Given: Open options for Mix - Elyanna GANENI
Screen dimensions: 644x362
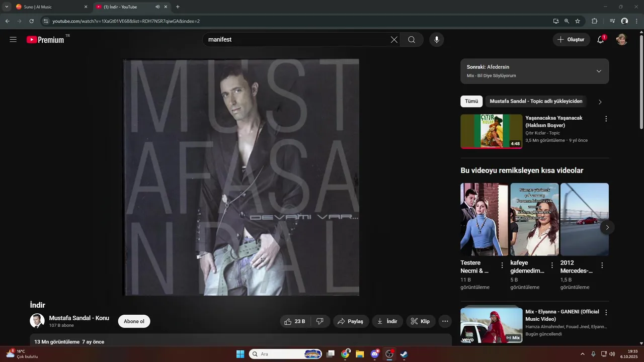Looking at the screenshot, I should click(x=606, y=313).
